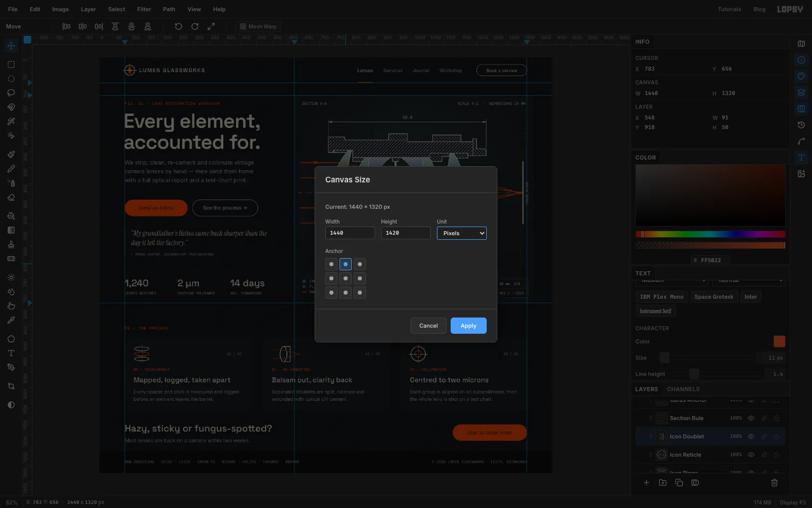Set anchor to bottom-right point

360,293
